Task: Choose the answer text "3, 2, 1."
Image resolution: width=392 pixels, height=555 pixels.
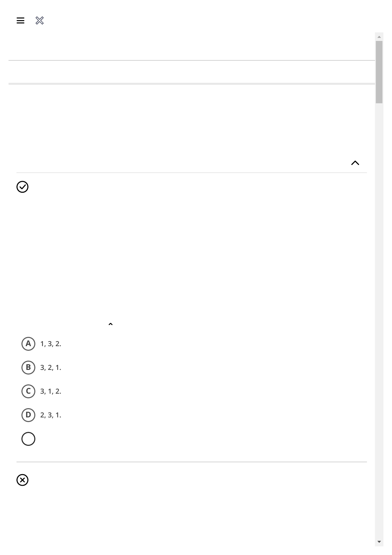Action: [x=51, y=368]
